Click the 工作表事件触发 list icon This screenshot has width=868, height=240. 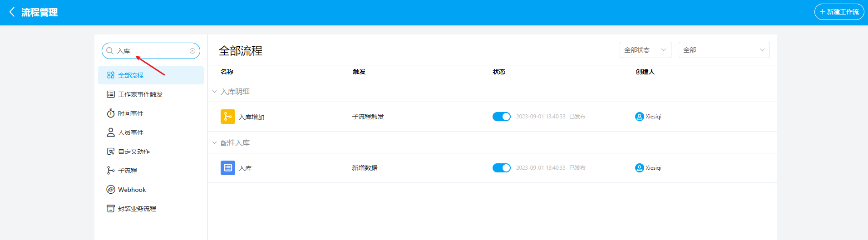click(111, 94)
